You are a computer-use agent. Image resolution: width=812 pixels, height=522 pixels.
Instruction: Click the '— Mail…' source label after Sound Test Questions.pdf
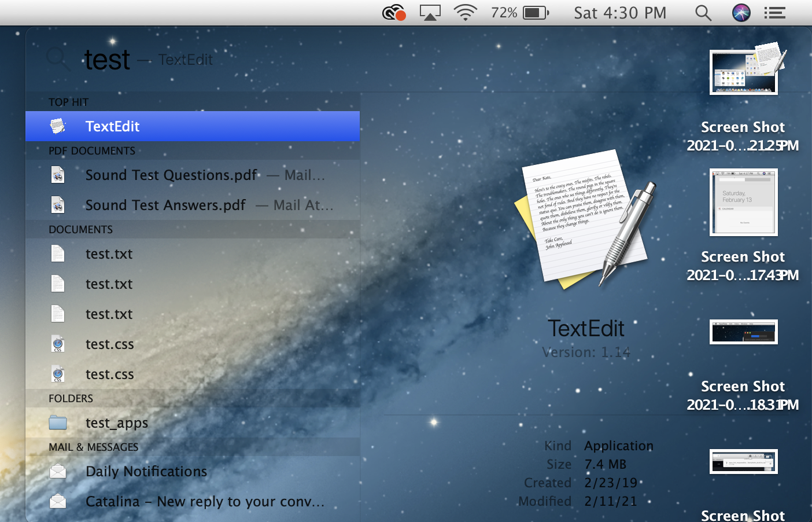[296, 175]
